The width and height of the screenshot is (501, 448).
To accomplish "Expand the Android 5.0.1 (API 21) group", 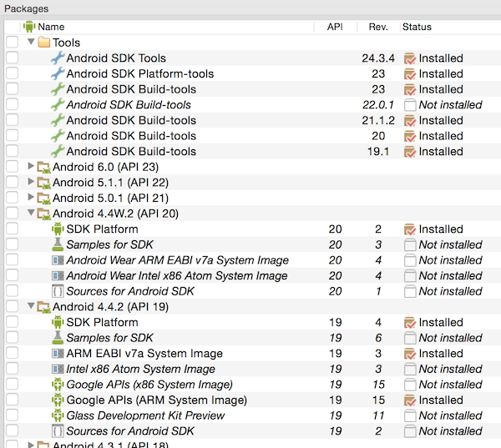I will 31,197.
